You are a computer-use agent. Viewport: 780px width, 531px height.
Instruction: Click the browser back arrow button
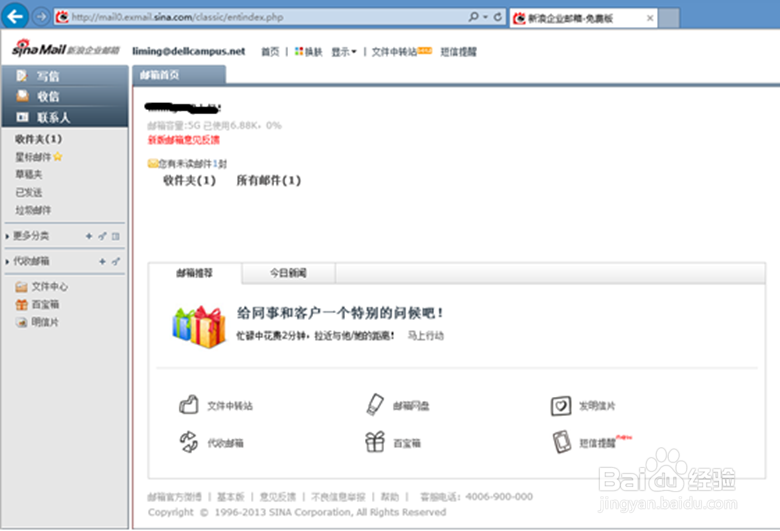tap(15, 16)
